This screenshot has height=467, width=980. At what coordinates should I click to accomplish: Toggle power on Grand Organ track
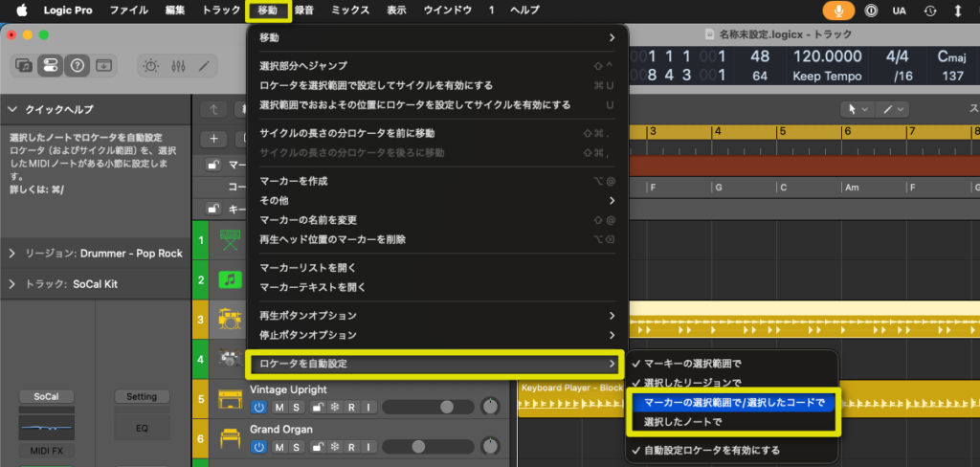pyautogui.click(x=258, y=447)
